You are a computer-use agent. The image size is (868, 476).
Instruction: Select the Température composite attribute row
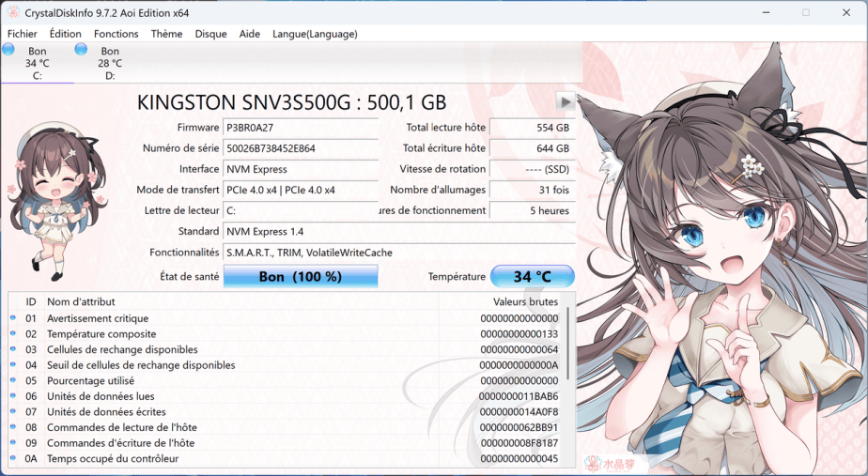(x=286, y=333)
